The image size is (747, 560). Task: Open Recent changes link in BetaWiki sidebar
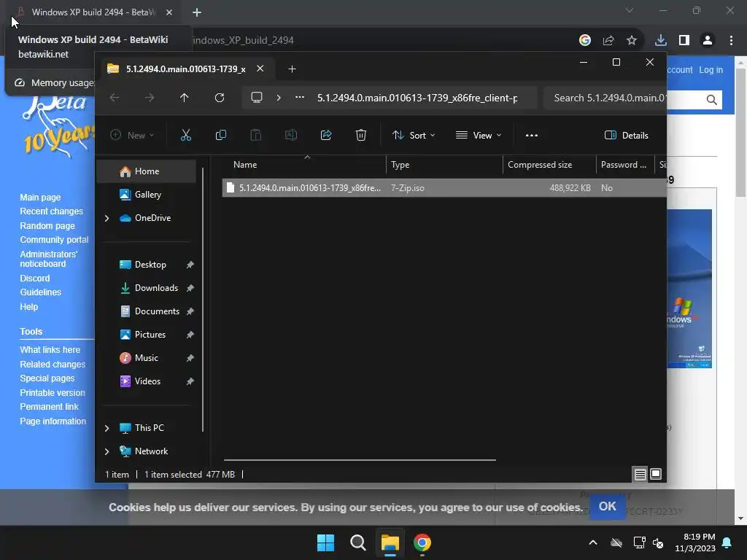point(52,211)
